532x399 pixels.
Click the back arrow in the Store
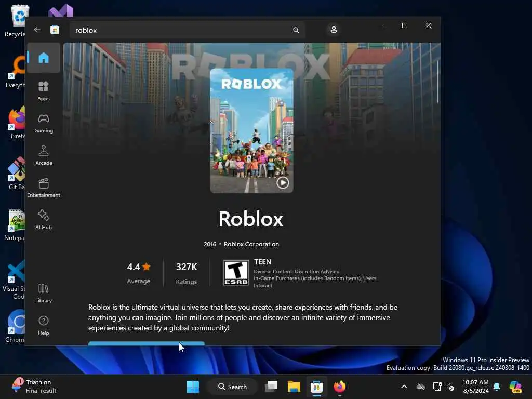pos(37,30)
